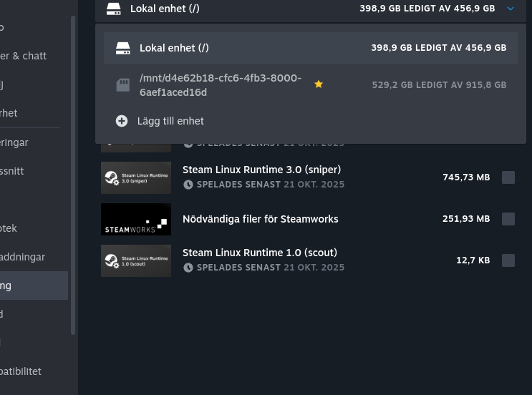Screen dimensions: 532x395
Task: Click the clock icon under Runtime 3.0 (sniper)
Action: coord(188,185)
